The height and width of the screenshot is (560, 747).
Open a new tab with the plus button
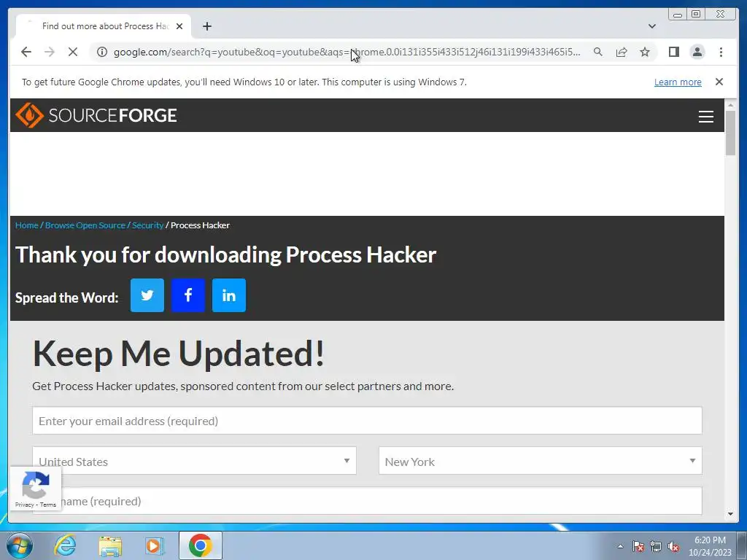coord(206,26)
